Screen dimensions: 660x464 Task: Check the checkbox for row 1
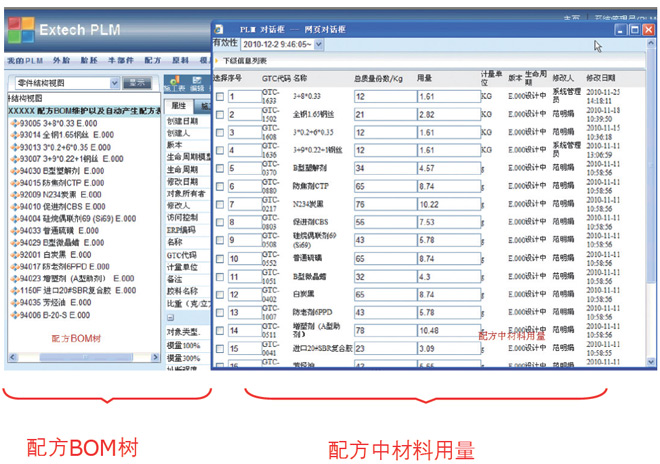pyautogui.click(x=219, y=97)
